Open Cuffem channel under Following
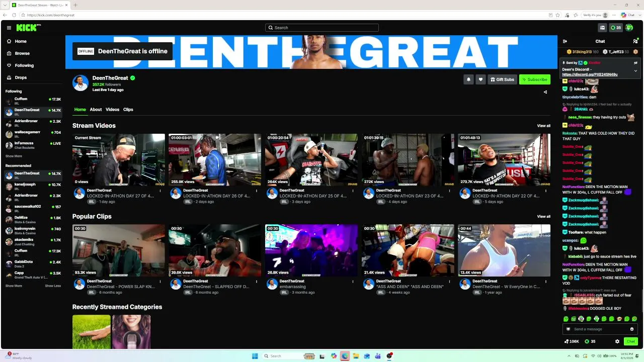Screen dimensions: 644x362 33,101
